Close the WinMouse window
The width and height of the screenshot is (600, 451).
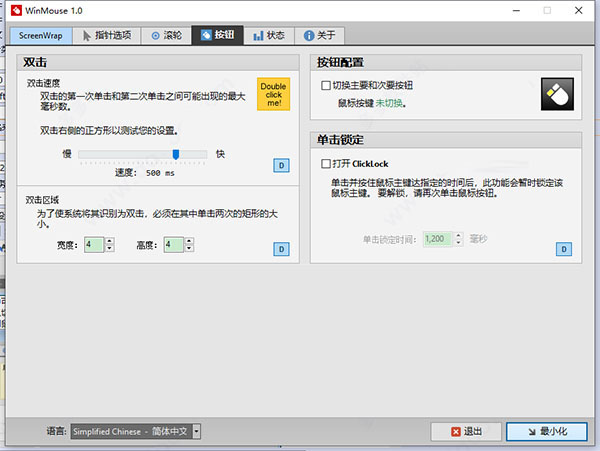[579, 10]
